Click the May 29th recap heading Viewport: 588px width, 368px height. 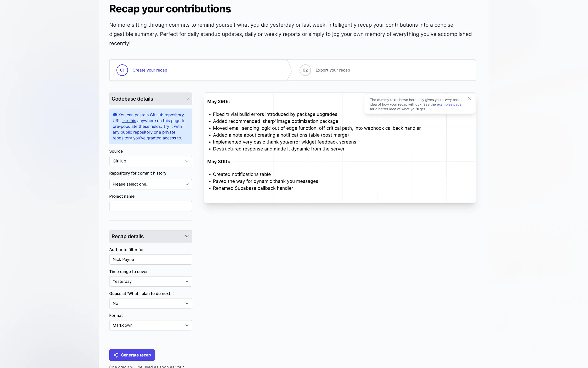(218, 102)
